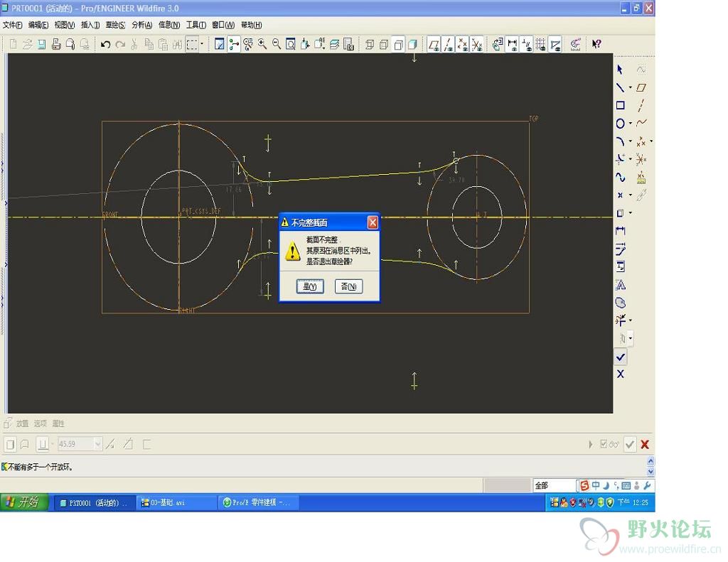Open the 工具(T) menu
The height and width of the screenshot is (562, 728).
tap(196, 25)
